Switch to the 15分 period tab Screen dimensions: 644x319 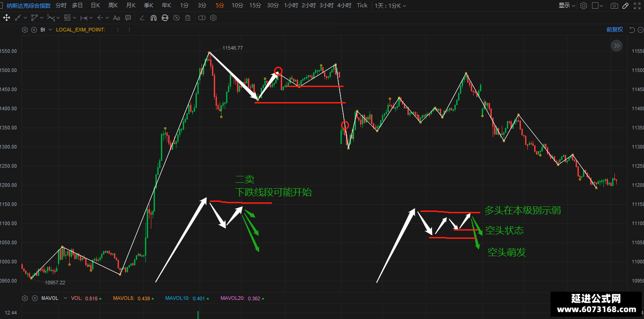[255, 5]
